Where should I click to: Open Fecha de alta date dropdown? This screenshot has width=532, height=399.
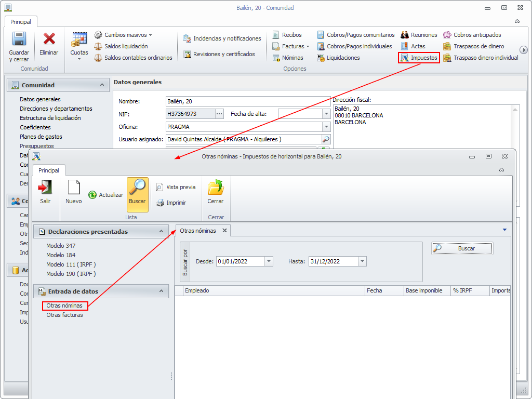(x=326, y=114)
